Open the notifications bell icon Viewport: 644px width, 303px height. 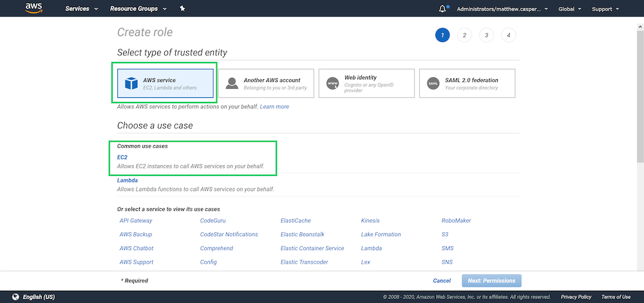point(442,9)
